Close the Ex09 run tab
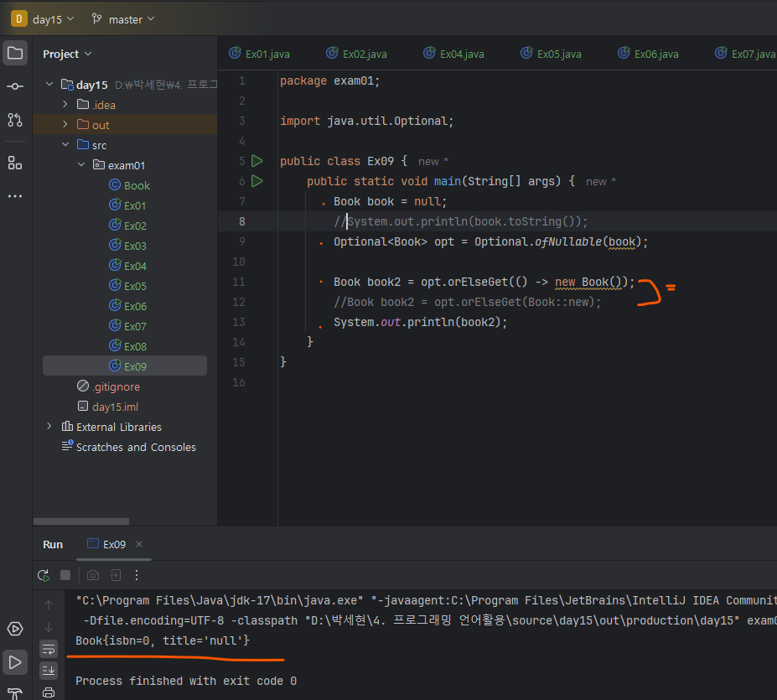Image resolution: width=777 pixels, height=700 pixels. pyautogui.click(x=139, y=544)
